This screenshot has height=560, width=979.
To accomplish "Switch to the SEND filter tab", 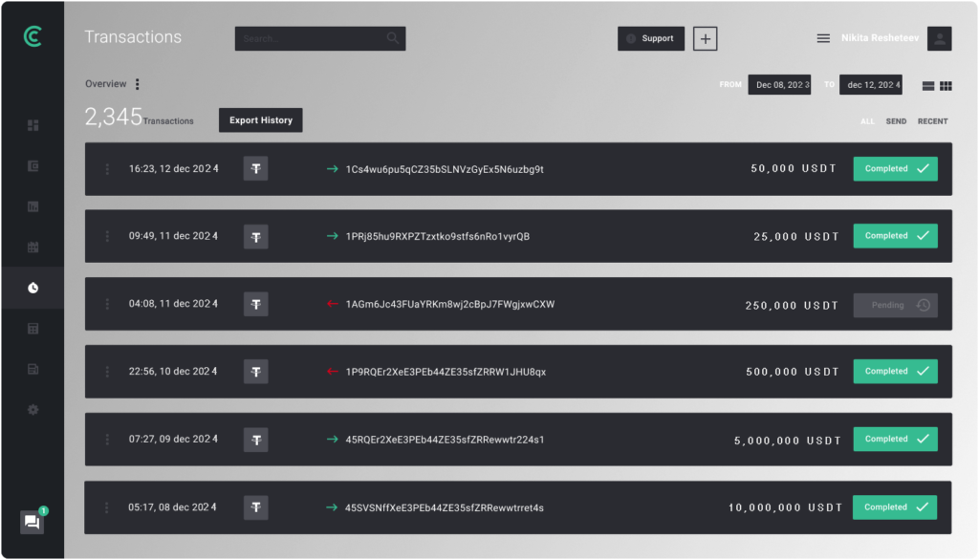I will pos(896,121).
